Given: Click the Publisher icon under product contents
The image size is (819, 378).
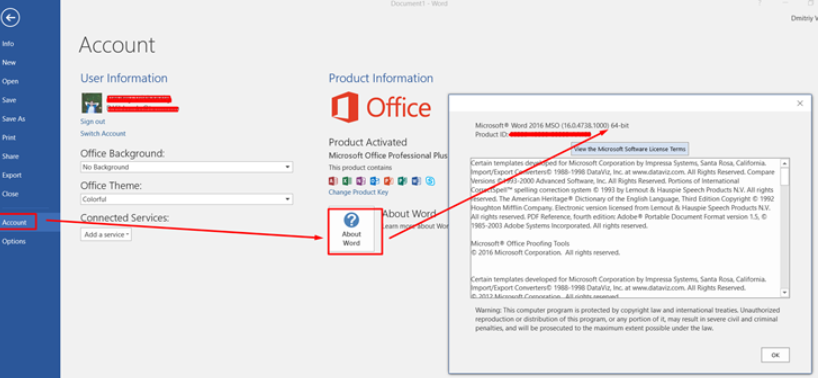Looking at the screenshot, I should (x=402, y=181).
